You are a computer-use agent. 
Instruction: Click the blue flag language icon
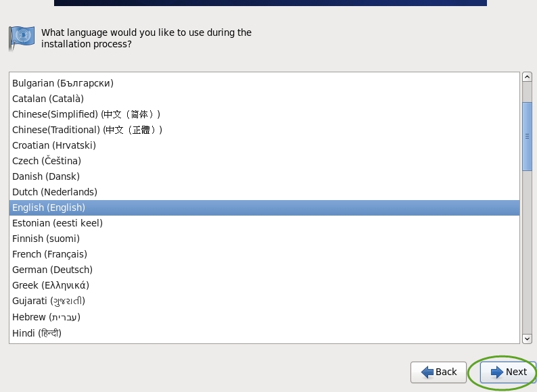22,39
